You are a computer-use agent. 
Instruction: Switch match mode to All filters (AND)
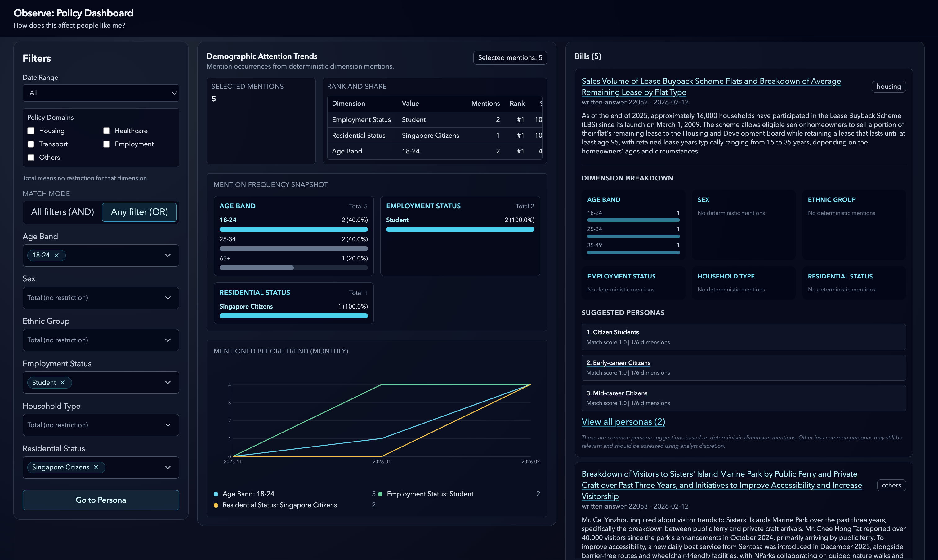(63, 212)
